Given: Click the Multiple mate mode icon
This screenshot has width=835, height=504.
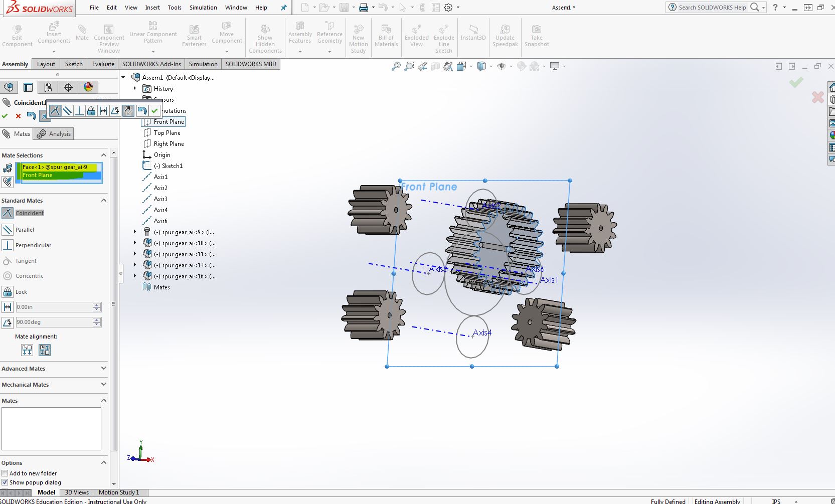Looking at the screenshot, I should pos(8,182).
